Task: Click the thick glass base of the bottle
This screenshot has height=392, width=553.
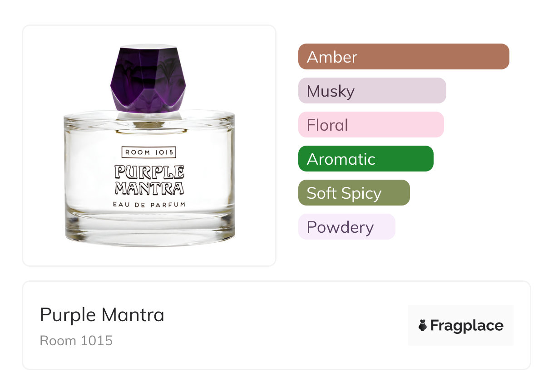Action: (x=149, y=234)
